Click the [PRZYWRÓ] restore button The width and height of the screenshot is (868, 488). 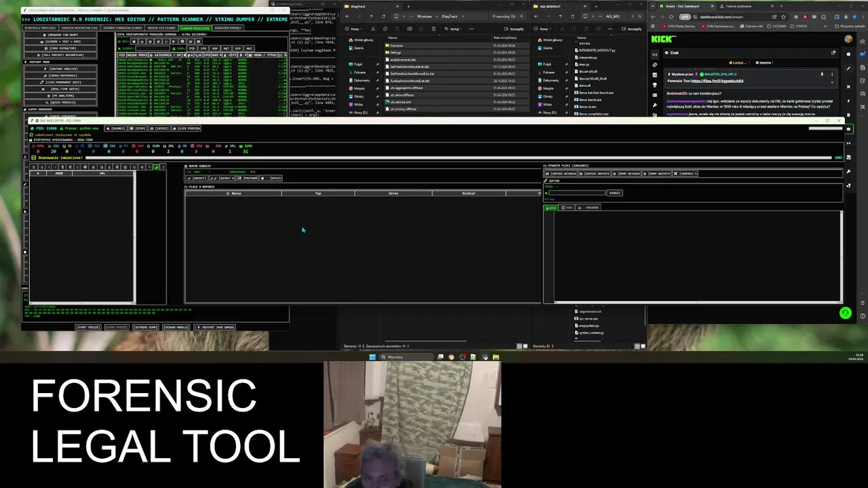click(x=248, y=178)
